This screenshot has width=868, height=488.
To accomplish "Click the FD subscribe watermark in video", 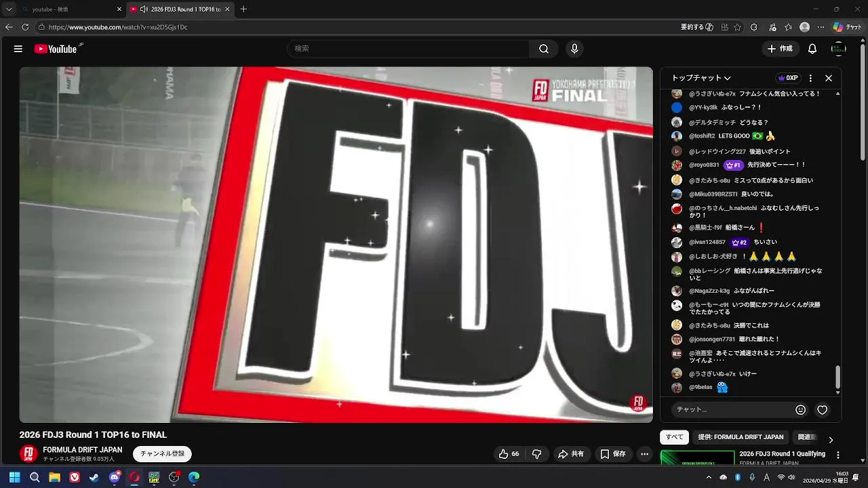I will point(637,403).
